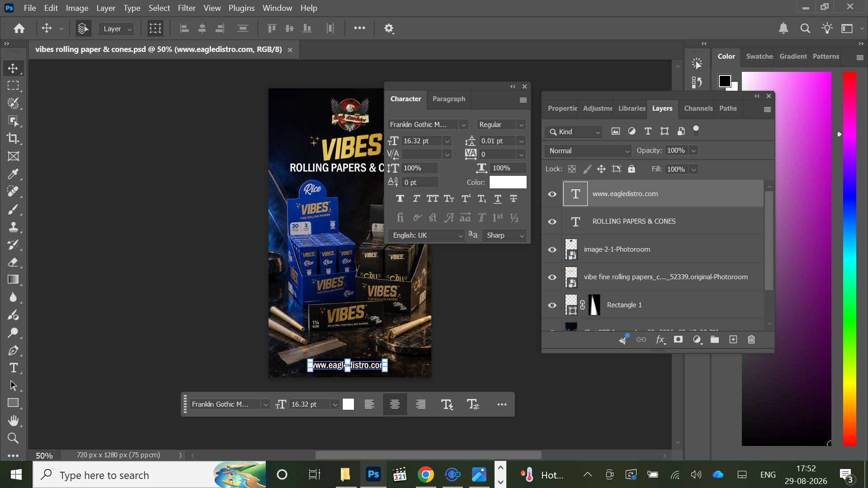Open the Filter menu
Image resolution: width=868 pixels, height=488 pixels.
click(x=186, y=8)
